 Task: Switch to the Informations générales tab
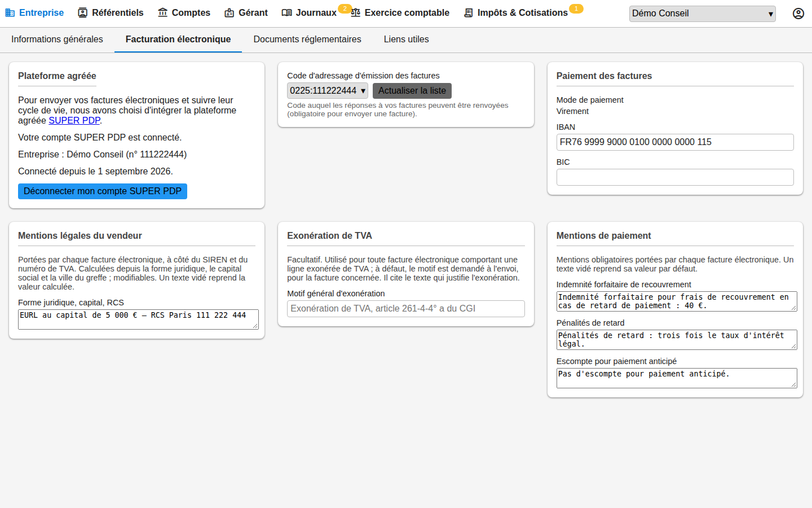pos(57,39)
